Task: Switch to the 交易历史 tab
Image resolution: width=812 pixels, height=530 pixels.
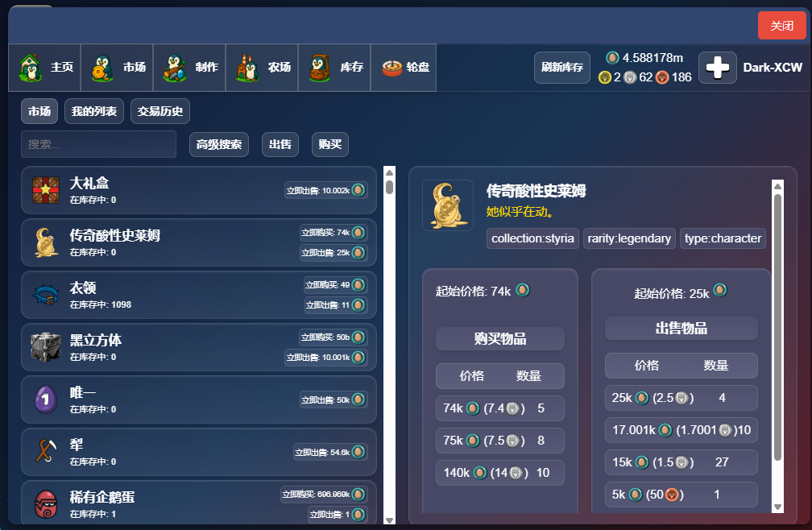Action: (x=160, y=111)
